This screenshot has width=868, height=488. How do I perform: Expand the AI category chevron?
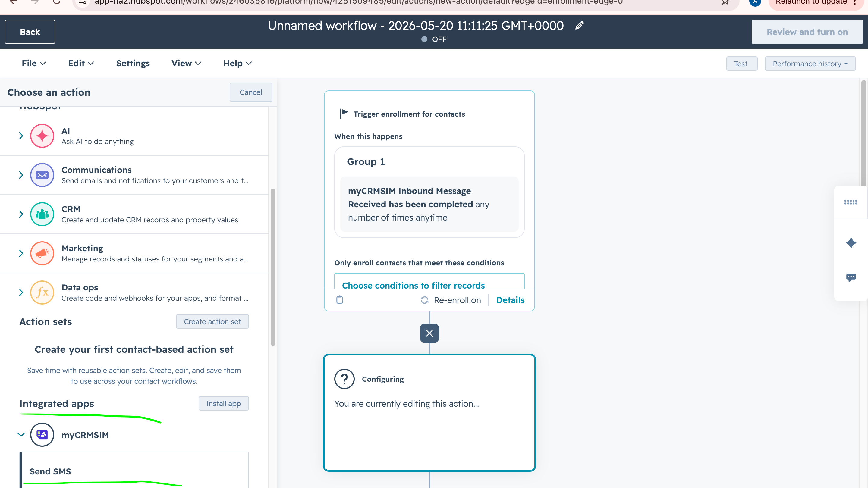[x=21, y=136]
